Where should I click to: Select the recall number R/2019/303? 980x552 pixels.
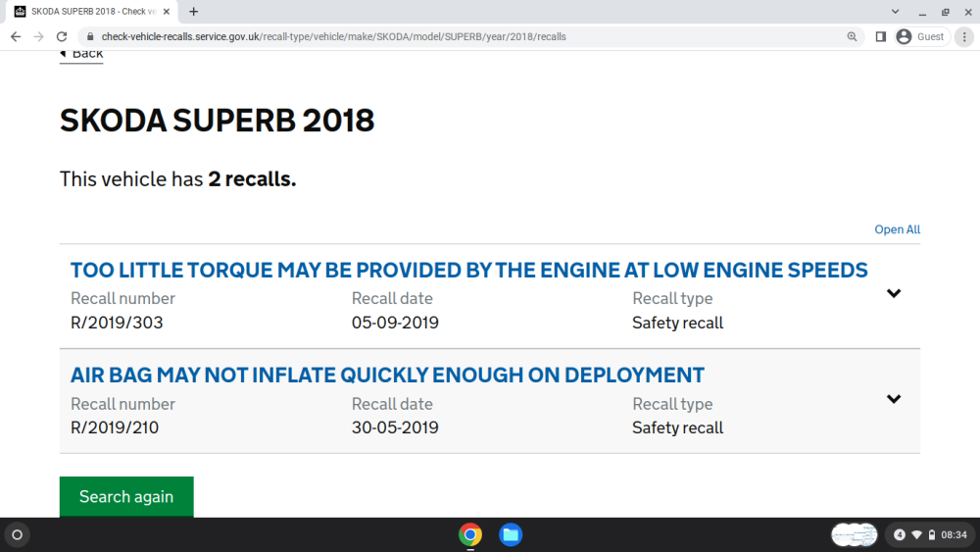click(x=117, y=323)
